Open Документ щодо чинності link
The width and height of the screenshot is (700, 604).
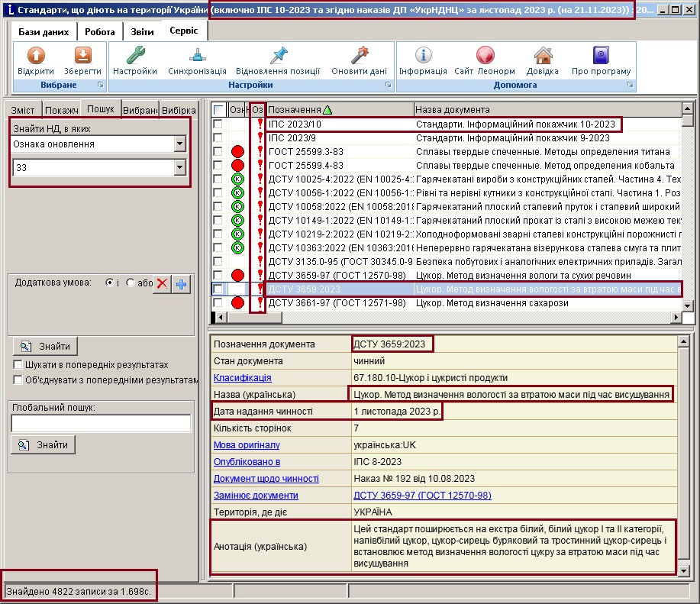point(266,479)
